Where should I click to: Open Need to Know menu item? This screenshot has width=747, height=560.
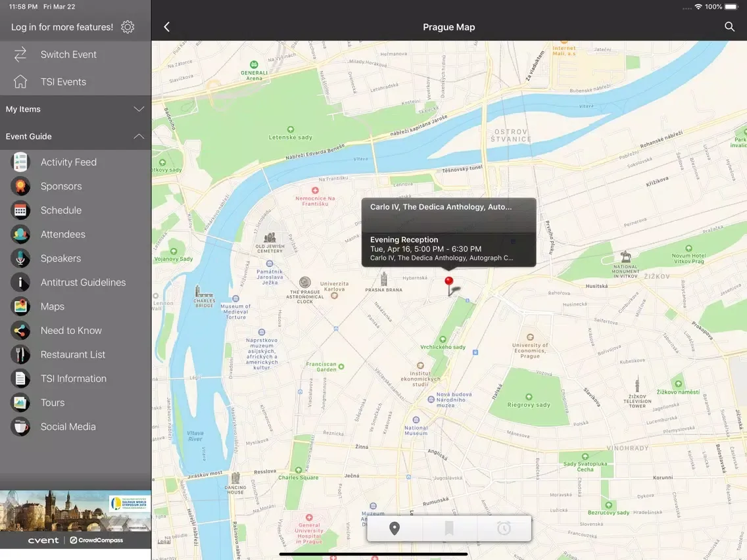point(76,331)
